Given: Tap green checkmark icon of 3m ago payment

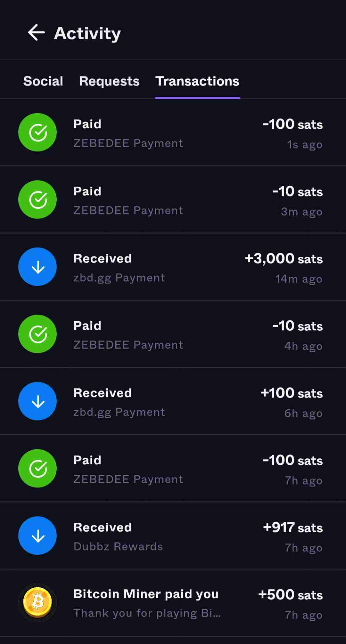Looking at the screenshot, I should (37, 199).
